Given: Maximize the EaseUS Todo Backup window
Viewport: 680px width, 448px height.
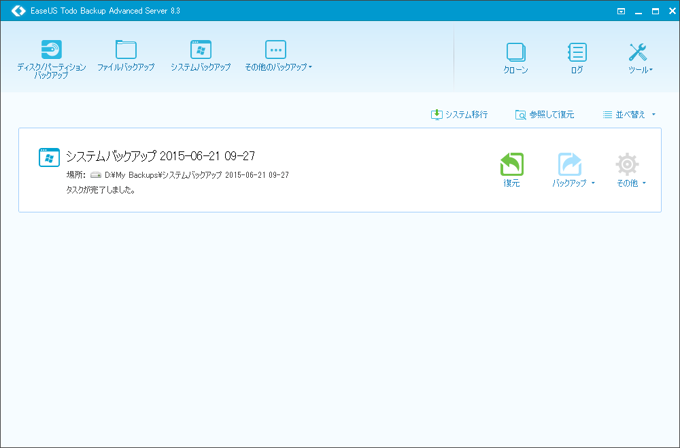Looking at the screenshot, I should tap(655, 11).
